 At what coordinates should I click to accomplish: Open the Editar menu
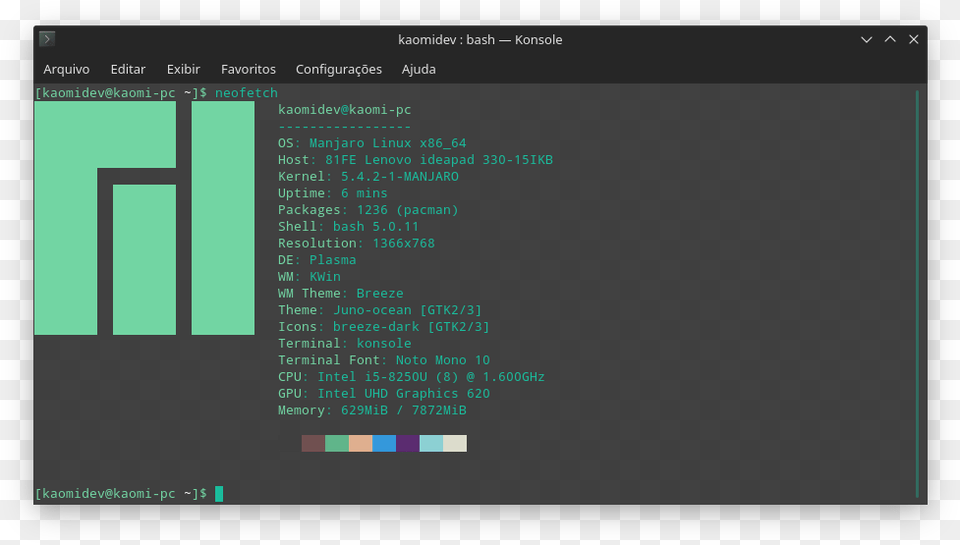128,69
